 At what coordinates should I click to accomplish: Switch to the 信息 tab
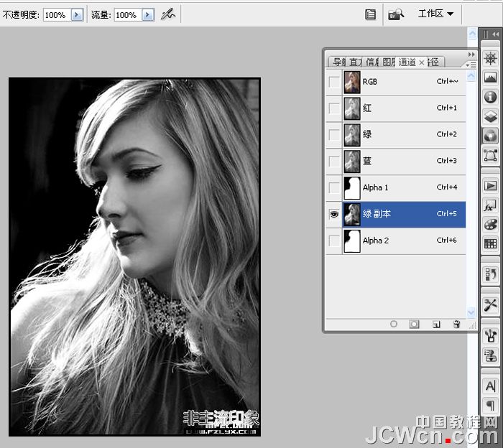(x=372, y=62)
